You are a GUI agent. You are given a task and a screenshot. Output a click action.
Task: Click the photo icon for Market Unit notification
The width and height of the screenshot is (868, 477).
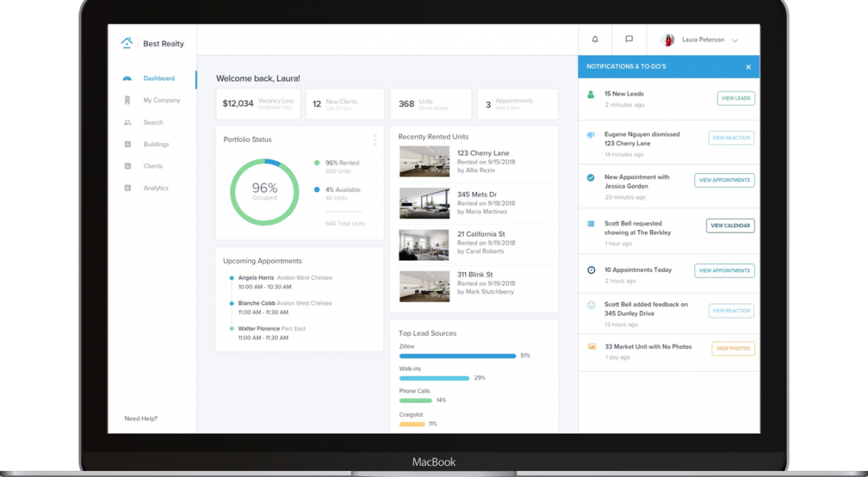coord(592,347)
